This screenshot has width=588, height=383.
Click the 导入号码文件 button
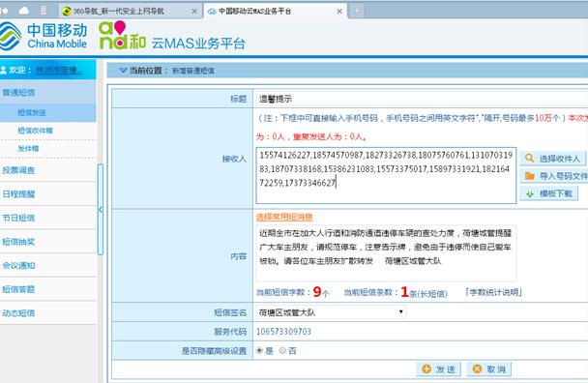[554, 176]
